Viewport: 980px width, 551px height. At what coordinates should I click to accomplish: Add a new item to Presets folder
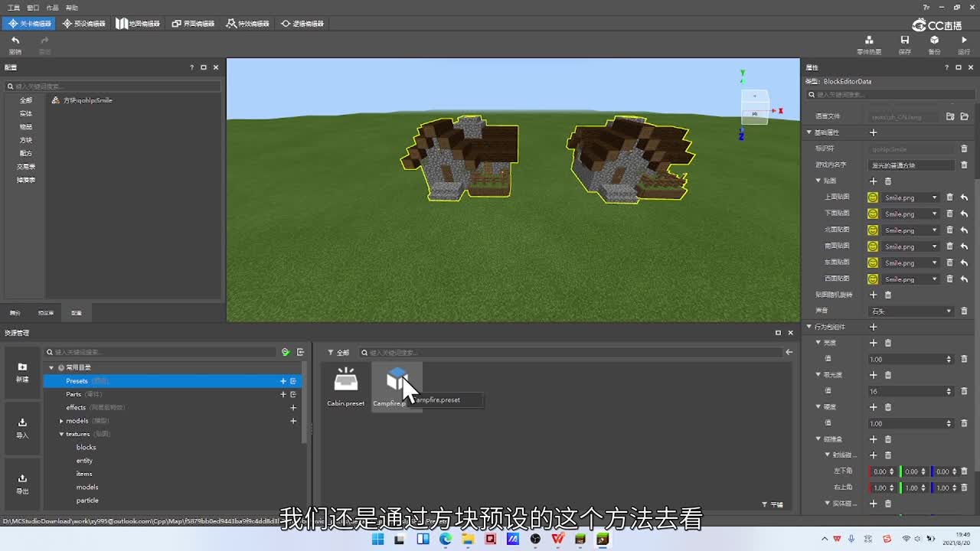pyautogui.click(x=283, y=381)
